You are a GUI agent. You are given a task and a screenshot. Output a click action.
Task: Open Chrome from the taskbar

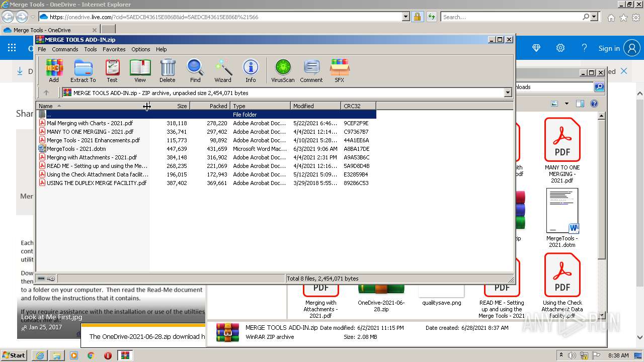pos(91,355)
